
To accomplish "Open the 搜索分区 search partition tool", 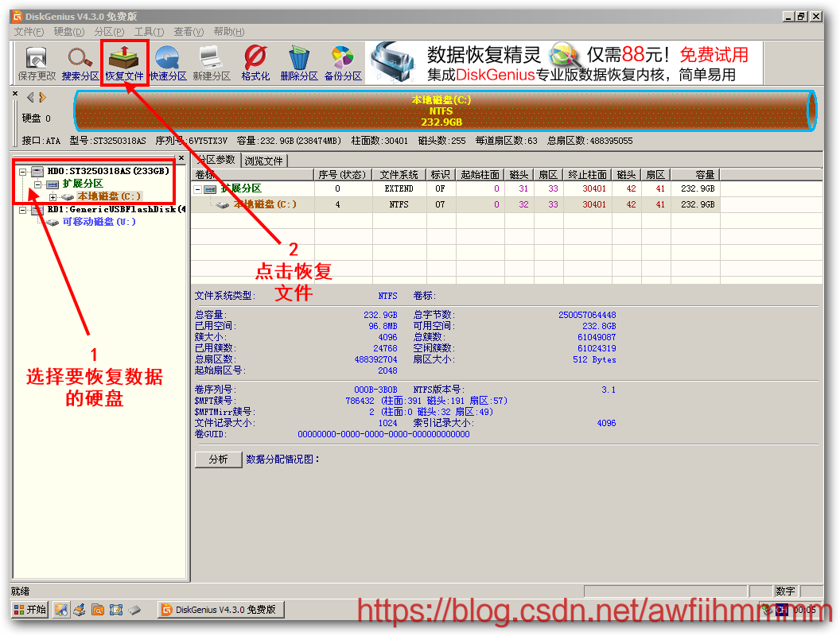I will click(x=80, y=63).
